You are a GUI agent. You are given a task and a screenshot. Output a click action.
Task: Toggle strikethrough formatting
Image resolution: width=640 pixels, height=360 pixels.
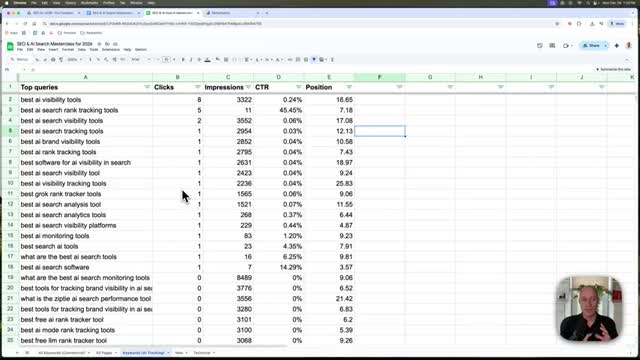click(x=199, y=60)
